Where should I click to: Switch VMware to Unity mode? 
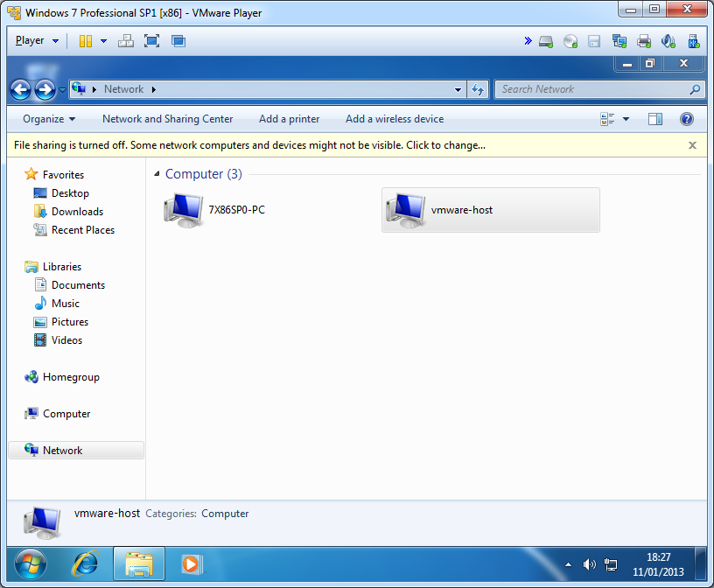[x=178, y=41]
